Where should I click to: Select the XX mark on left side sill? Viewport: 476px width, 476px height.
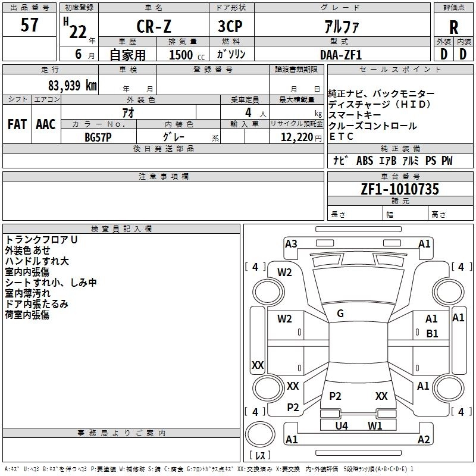click(258, 365)
